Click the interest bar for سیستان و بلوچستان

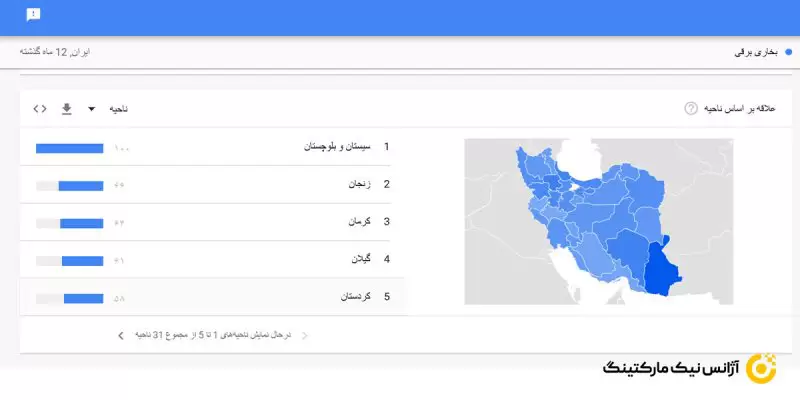[x=69, y=148]
